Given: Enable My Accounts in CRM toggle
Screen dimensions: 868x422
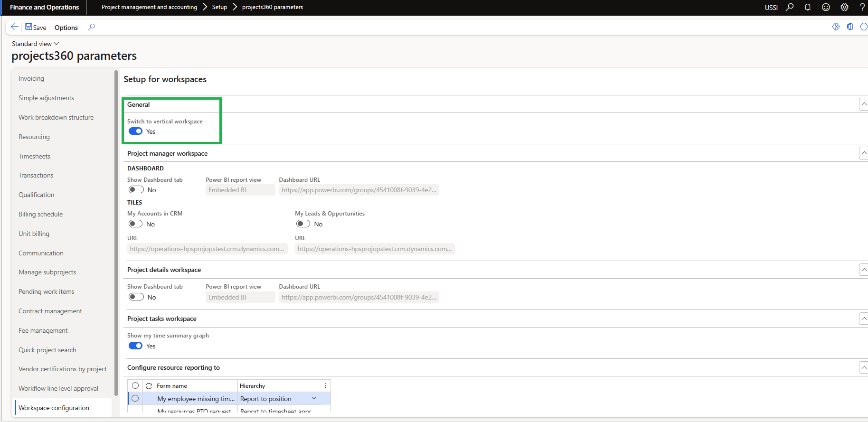Looking at the screenshot, I should [135, 224].
